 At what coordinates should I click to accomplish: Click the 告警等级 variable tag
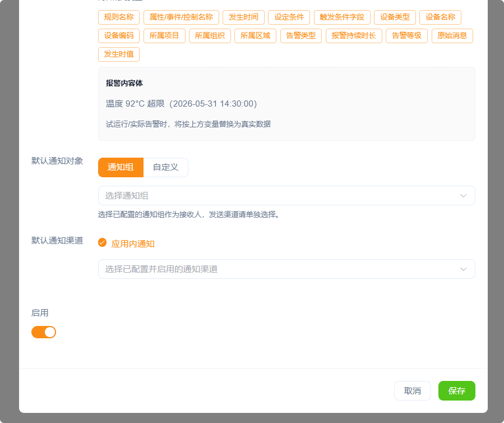pyautogui.click(x=406, y=36)
